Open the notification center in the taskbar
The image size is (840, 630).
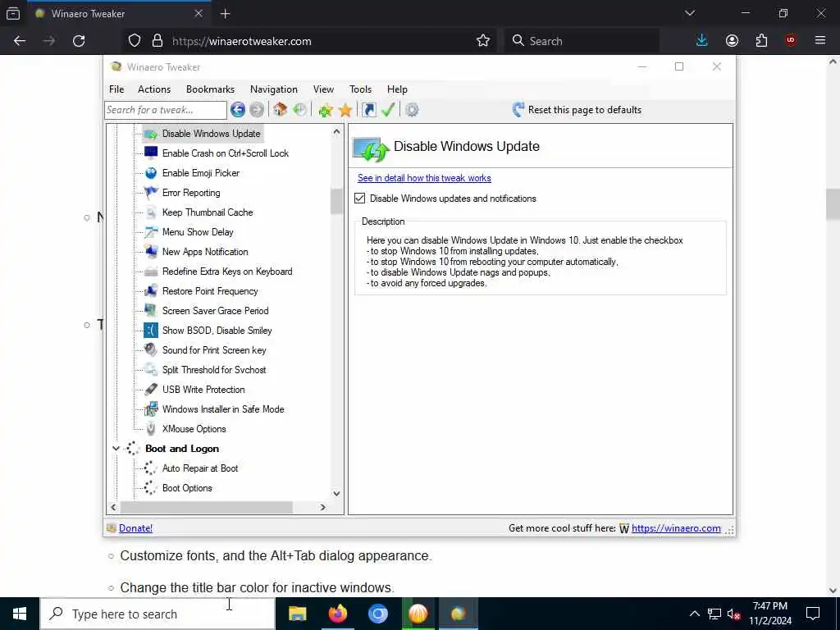click(813, 614)
